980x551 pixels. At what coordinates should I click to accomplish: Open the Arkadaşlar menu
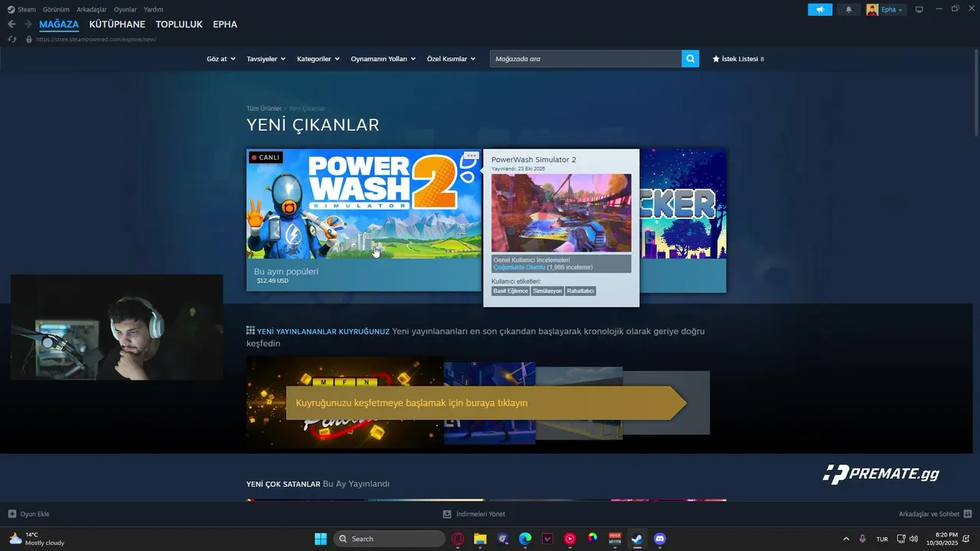(92, 9)
